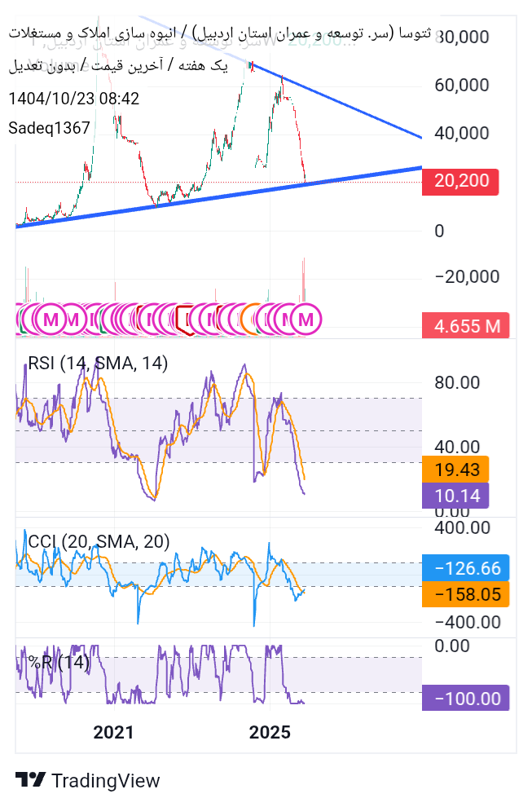Screen dimensions: 532x807
Task: Click the 2025 label on time axis
Action: (270, 732)
